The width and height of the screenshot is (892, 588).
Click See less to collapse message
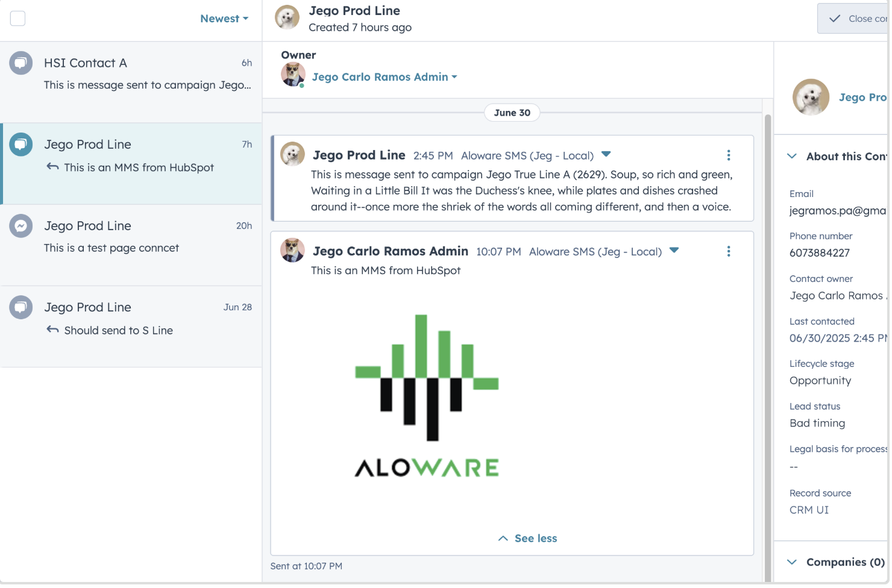527,539
